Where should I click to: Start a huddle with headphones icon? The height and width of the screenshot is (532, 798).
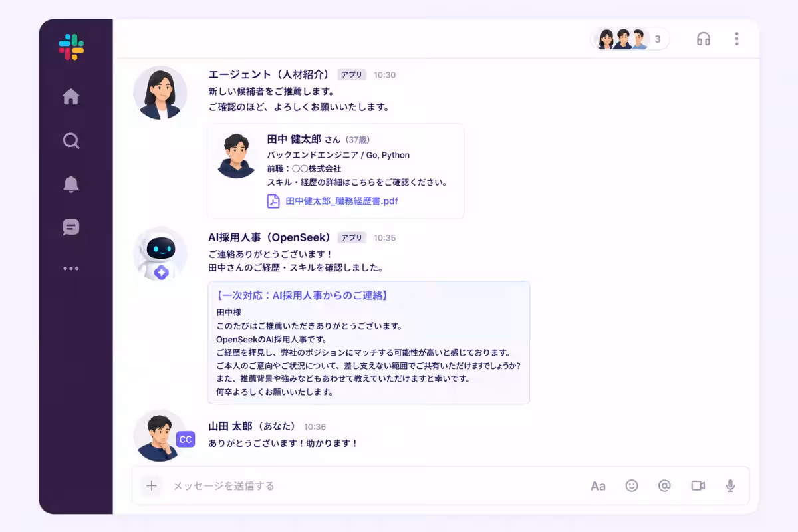[704, 39]
